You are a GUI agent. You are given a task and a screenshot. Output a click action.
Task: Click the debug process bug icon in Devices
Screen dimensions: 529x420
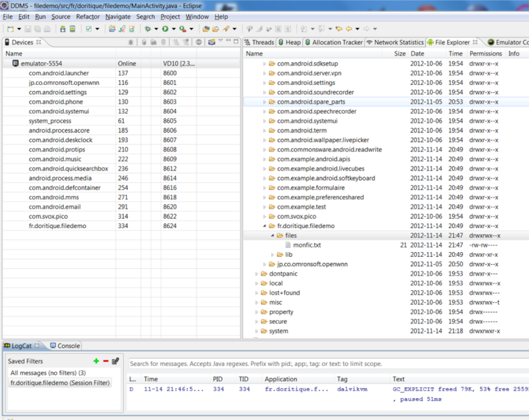131,42
